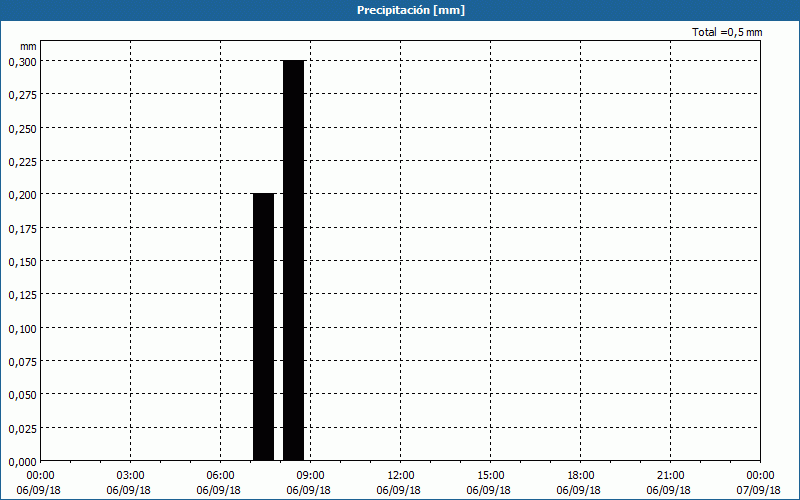The height and width of the screenshot is (500, 800).
Task: Click the 0,075 y-axis label
Action: [x=22, y=362]
